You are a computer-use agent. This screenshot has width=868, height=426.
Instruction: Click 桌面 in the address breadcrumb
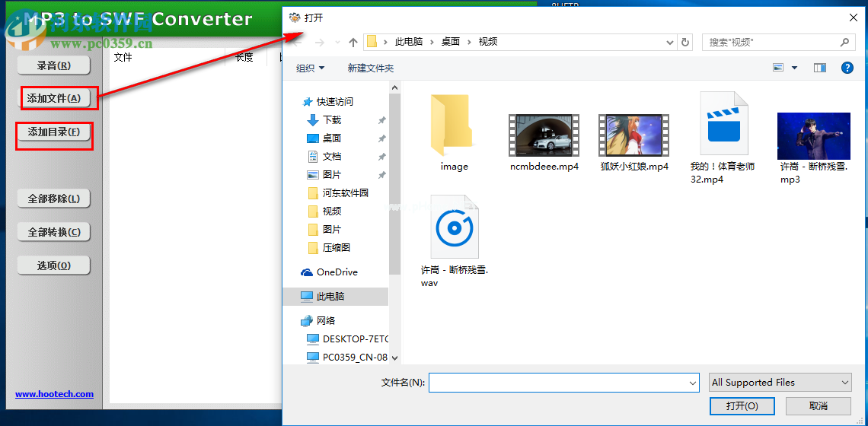click(x=451, y=42)
